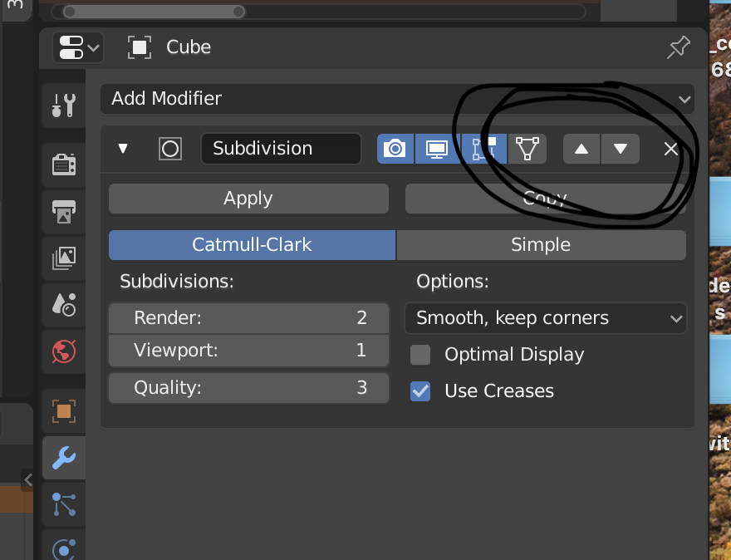The width and height of the screenshot is (731, 560).
Task: Select the Catmull-Clark tab
Action: coord(252,244)
